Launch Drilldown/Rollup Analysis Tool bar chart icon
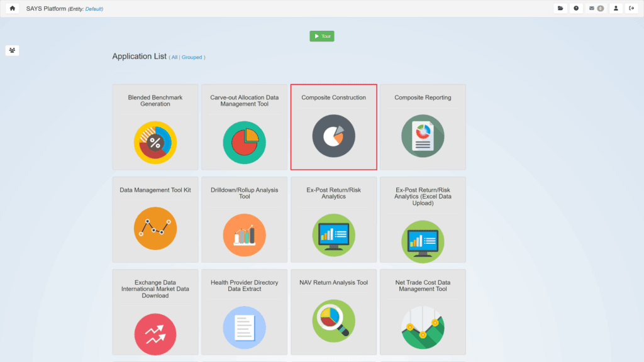Image resolution: width=644 pixels, height=362 pixels. 245,235
